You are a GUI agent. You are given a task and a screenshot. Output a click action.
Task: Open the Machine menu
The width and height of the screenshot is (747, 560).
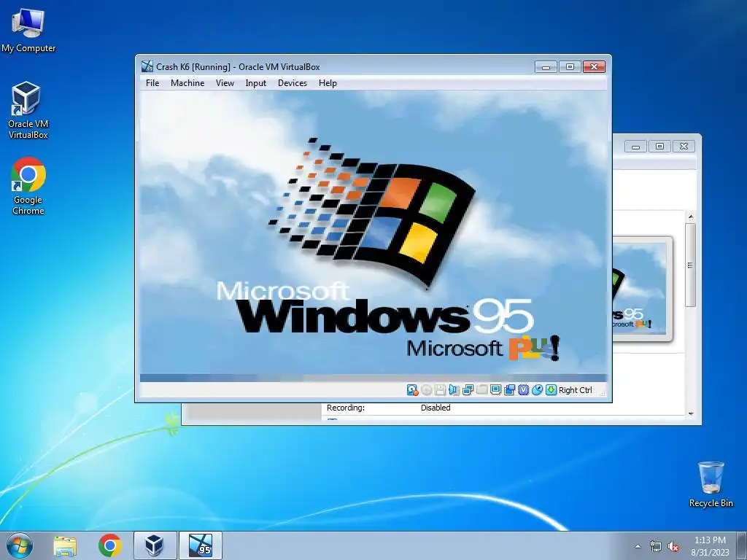click(x=187, y=83)
